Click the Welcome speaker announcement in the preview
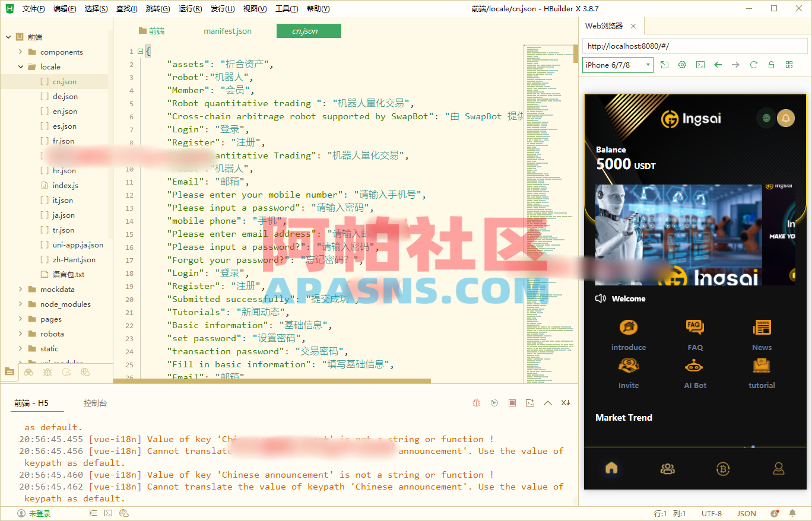This screenshot has width=812, height=521. [620, 298]
